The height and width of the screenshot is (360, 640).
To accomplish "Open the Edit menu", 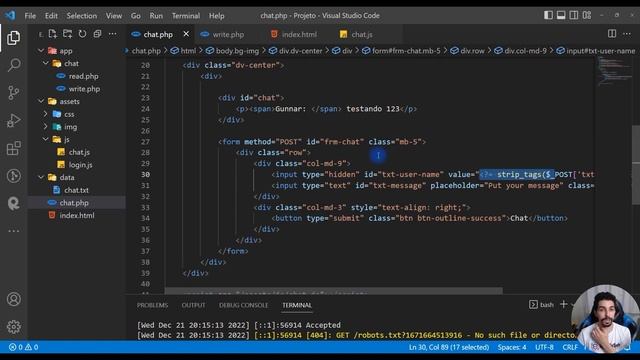I will click(51, 16).
